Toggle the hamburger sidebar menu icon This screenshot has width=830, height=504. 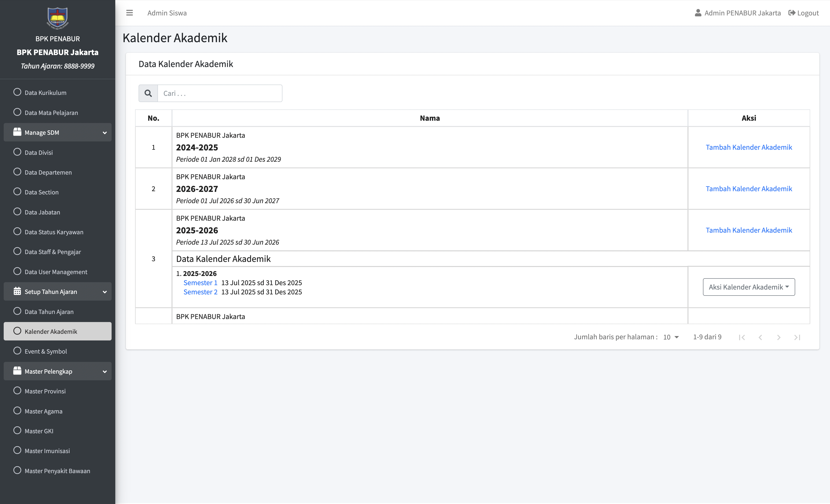(129, 13)
